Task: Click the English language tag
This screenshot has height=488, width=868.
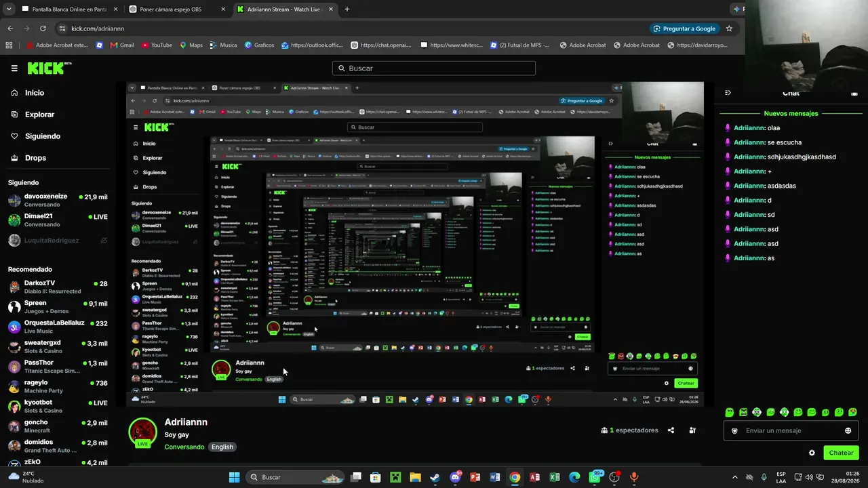Action: pos(222,447)
